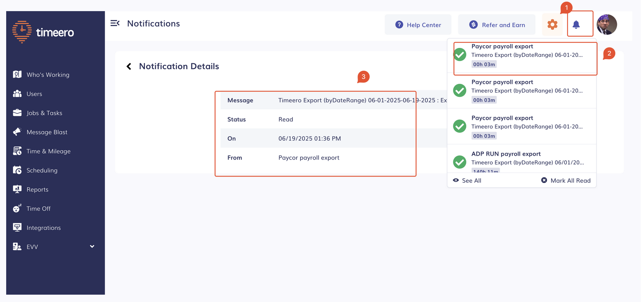Click the Status value Read
644x302 pixels.
pos(286,119)
